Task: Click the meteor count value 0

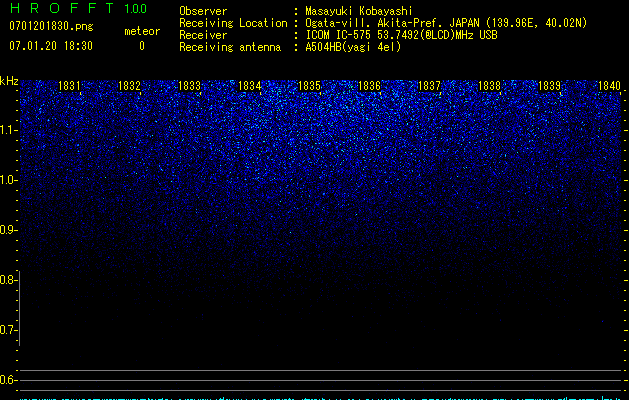Action: (x=142, y=46)
